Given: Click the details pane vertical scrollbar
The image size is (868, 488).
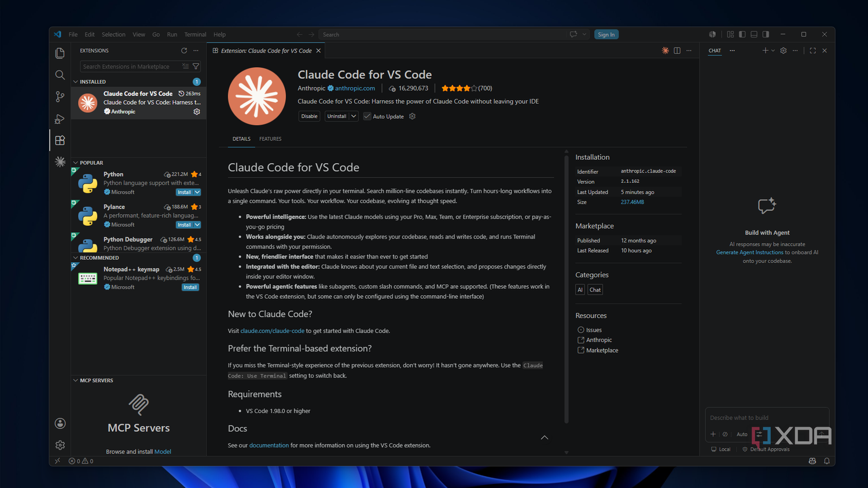Looking at the screenshot, I should (566, 289).
